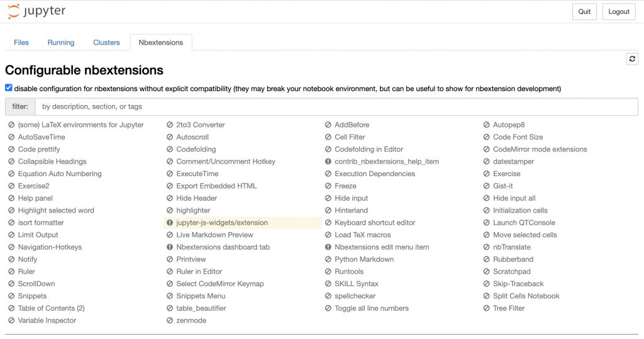This screenshot has width=644, height=339.
Task: Click the refresh nbextensions list icon
Action: point(632,58)
